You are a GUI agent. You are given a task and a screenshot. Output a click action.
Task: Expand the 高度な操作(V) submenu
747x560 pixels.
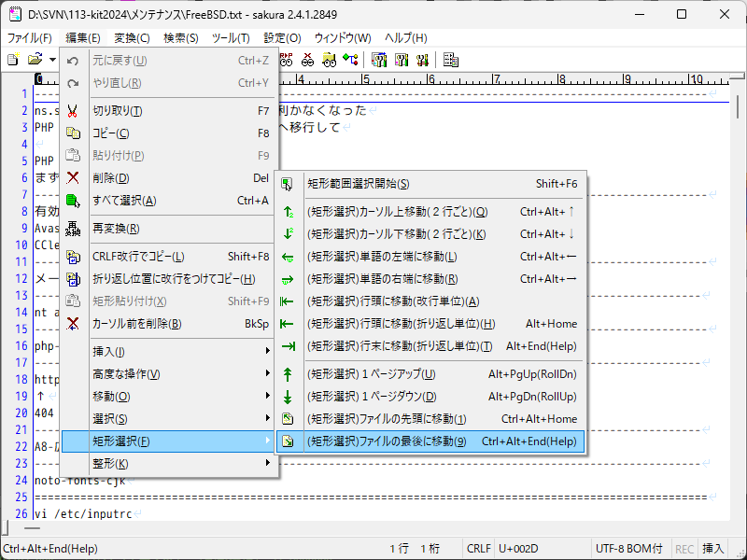pyautogui.click(x=170, y=374)
